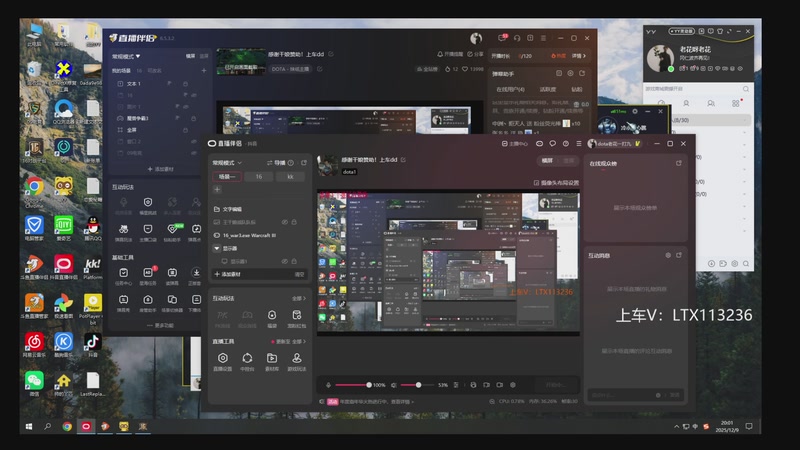The width and height of the screenshot is (800, 450).
Task: Open 直播设置 in front 直播伴侣 window
Action: [222, 361]
